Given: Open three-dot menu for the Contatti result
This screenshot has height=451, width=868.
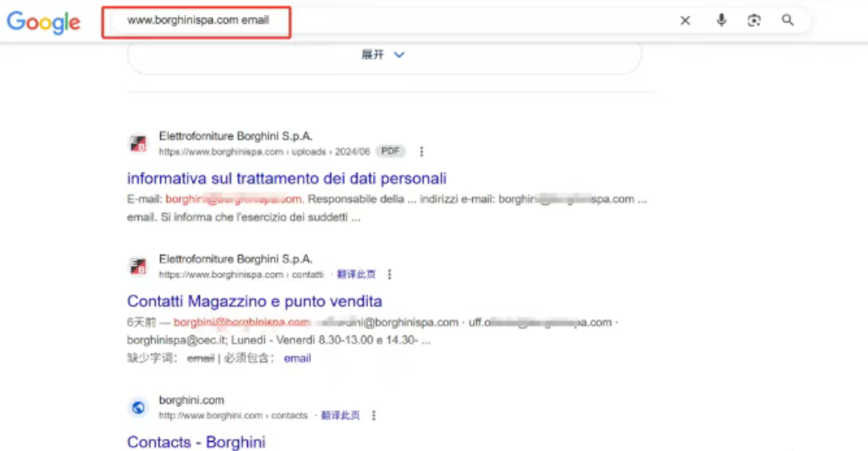Looking at the screenshot, I should click(390, 274).
